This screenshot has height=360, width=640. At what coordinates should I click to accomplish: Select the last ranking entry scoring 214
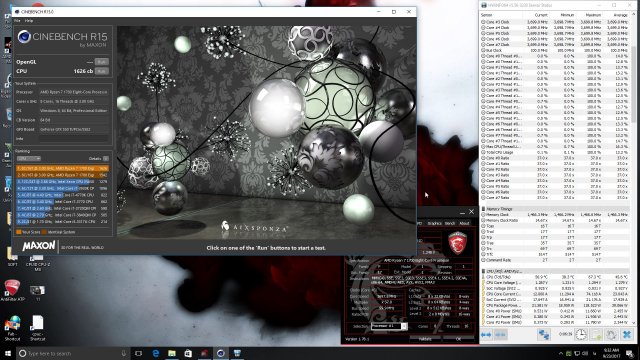(x=62, y=222)
